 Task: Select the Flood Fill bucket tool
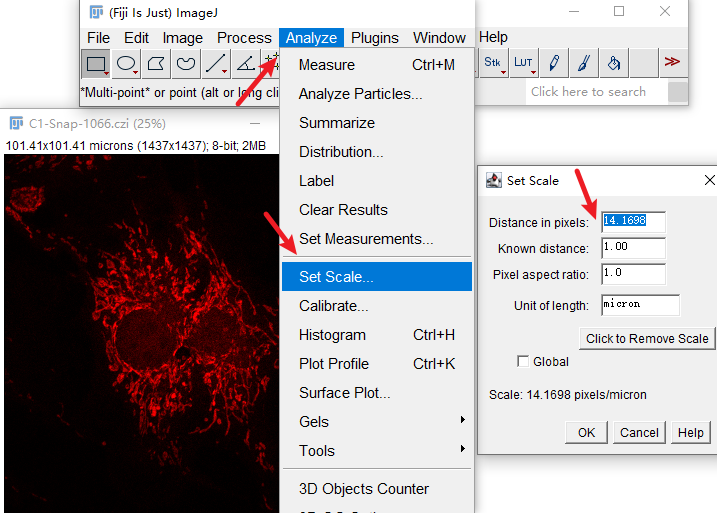(x=614, y=63)
